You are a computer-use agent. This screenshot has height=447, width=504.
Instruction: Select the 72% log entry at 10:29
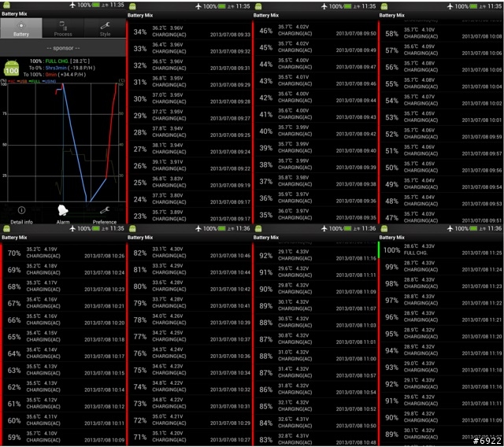coord(189,420)
